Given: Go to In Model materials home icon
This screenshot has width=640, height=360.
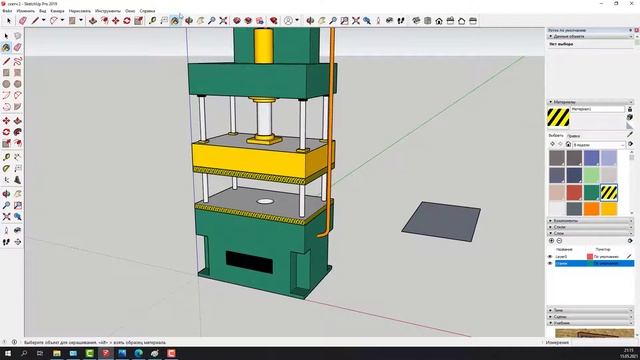Looking at the screenshot, I should tap(568, 144).
